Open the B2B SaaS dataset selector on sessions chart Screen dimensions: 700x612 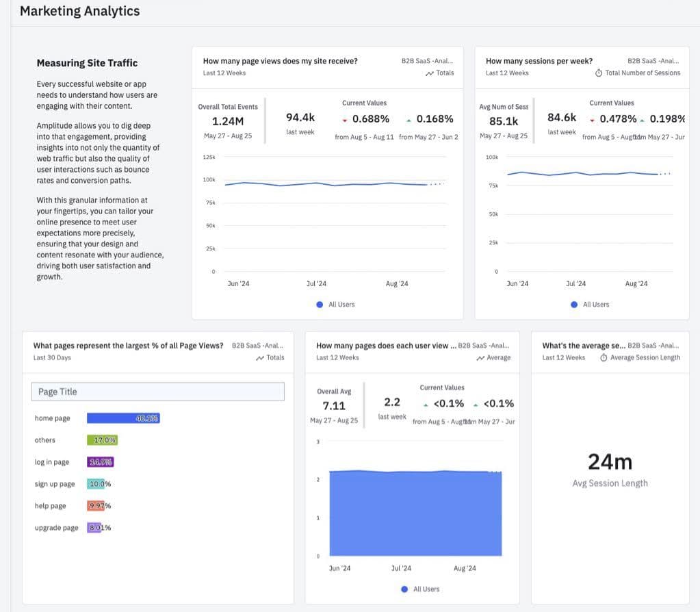pos(653,60)
